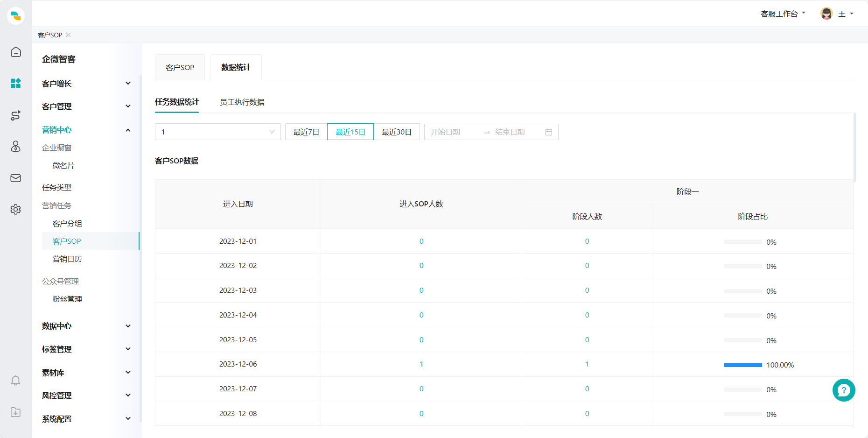Open the 客服工作台 dropdown
Viewport: 868px width, 438px height.
(783, 14)
